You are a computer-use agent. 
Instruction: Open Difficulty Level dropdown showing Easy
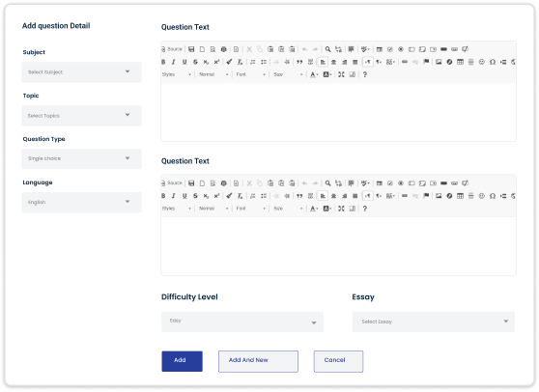242,322
